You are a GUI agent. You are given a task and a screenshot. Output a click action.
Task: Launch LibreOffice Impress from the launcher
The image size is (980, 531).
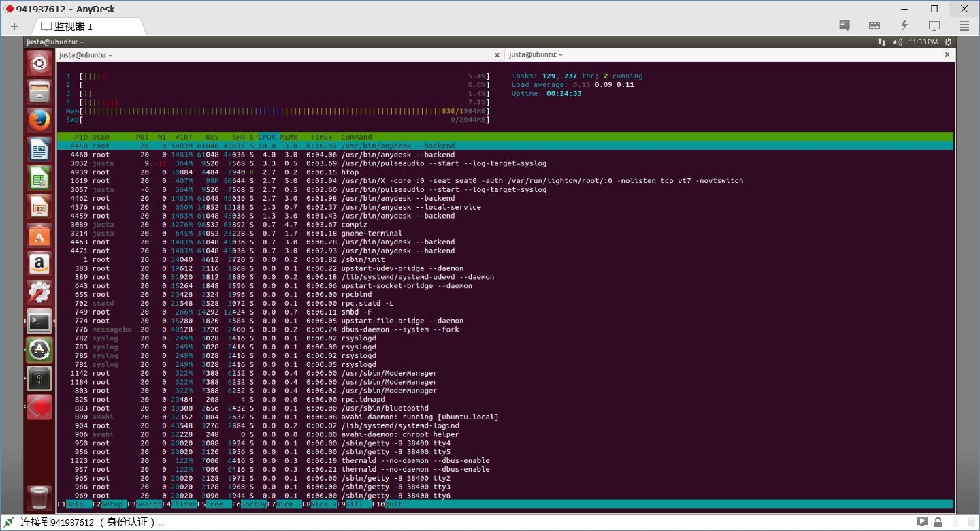(39, 206)
